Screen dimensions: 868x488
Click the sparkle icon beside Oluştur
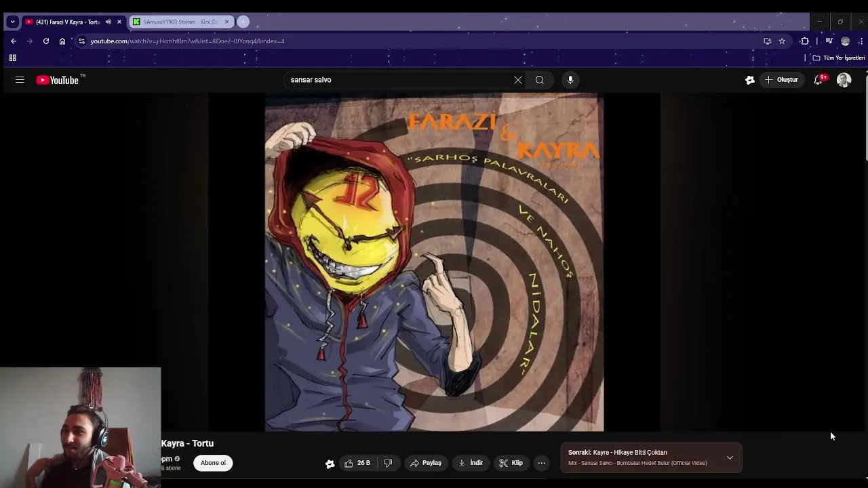[750, 80]
